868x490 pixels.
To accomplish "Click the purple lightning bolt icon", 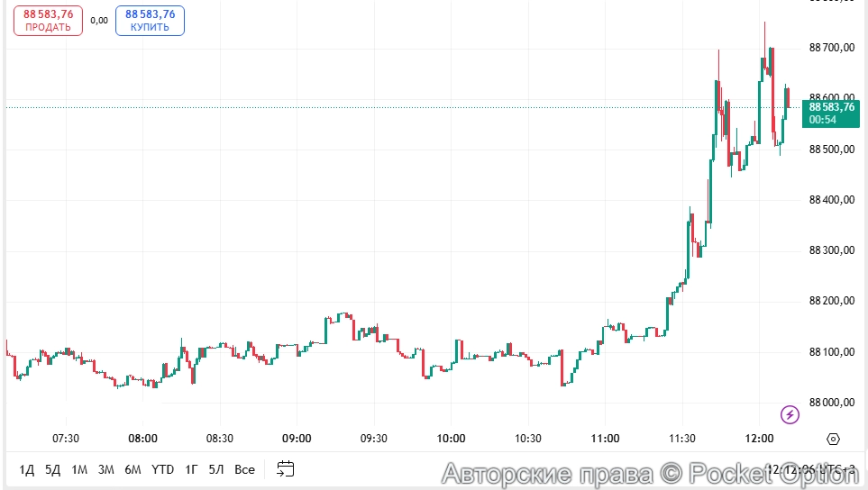I will [790, 414].
